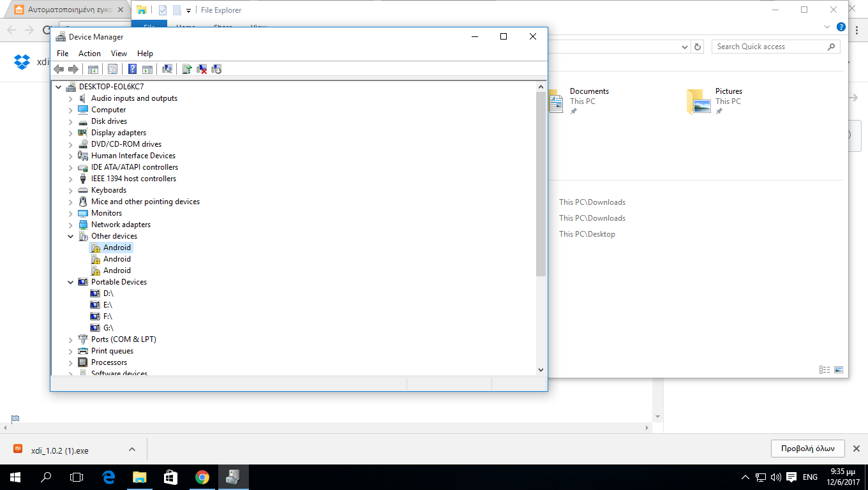Open Google Chrome from the taskbar
The height and width of the screenshot is (490, 868).
pyautogui.click(x=202, y=477)
